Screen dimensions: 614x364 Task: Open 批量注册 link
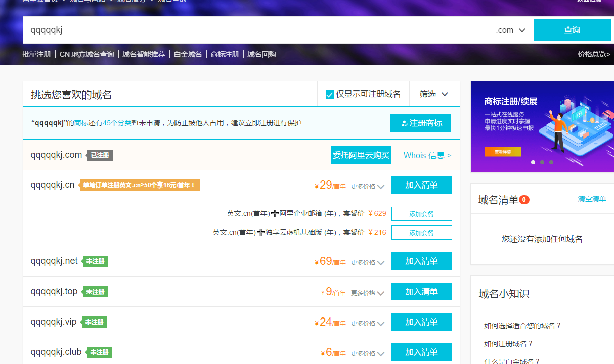coord(36,54)
